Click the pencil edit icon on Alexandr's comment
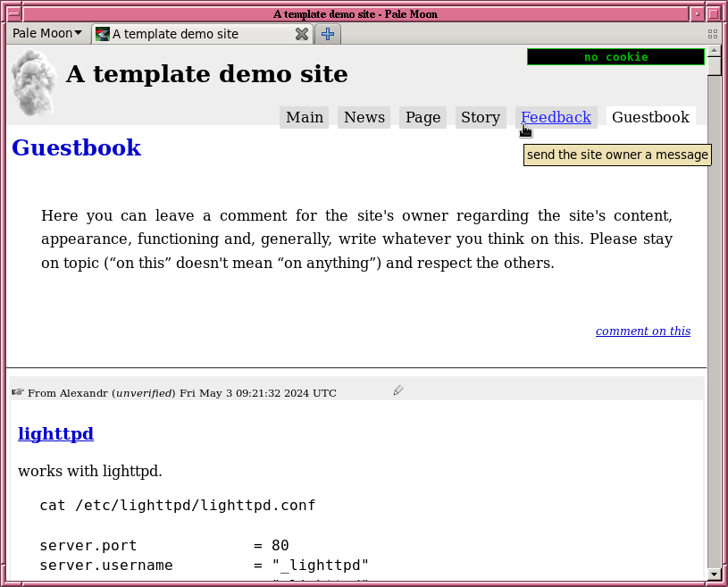Screen dimensions: 728x587 [398, 390]
